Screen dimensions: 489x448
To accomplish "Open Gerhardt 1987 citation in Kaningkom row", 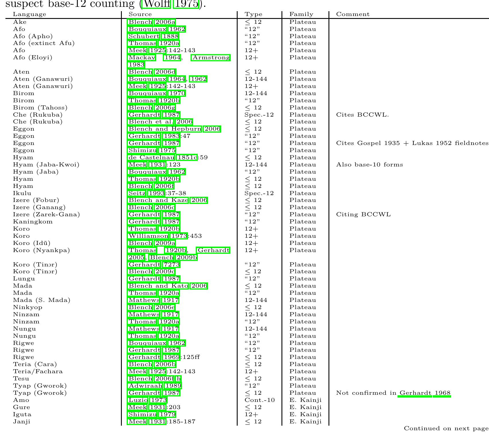I will click(x=154, y=222).
